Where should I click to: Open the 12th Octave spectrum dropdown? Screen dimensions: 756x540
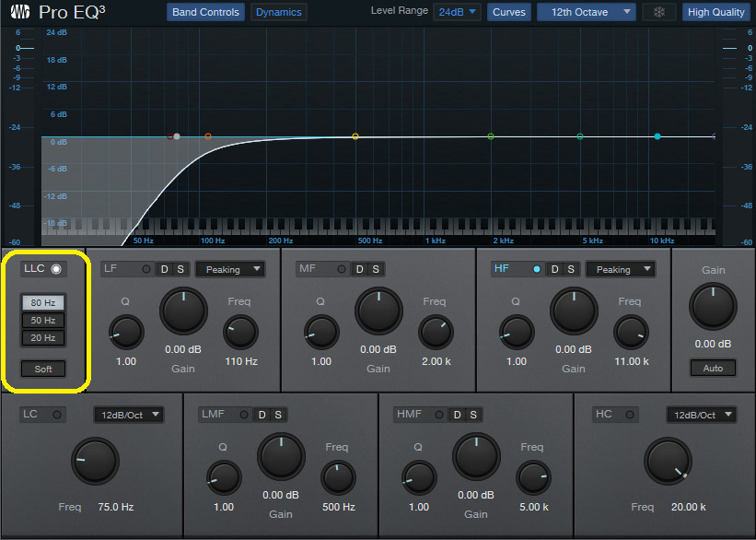tap(586, 12)
